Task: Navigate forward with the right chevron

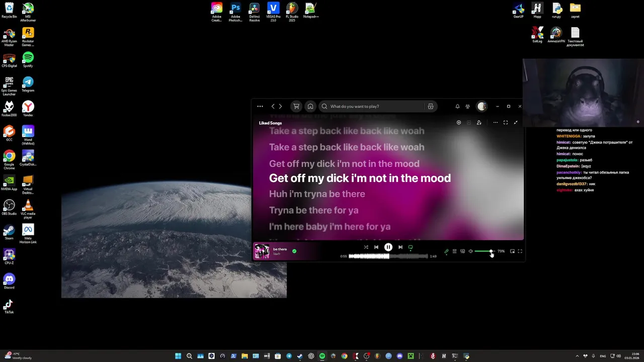Action: pos(280,106)
